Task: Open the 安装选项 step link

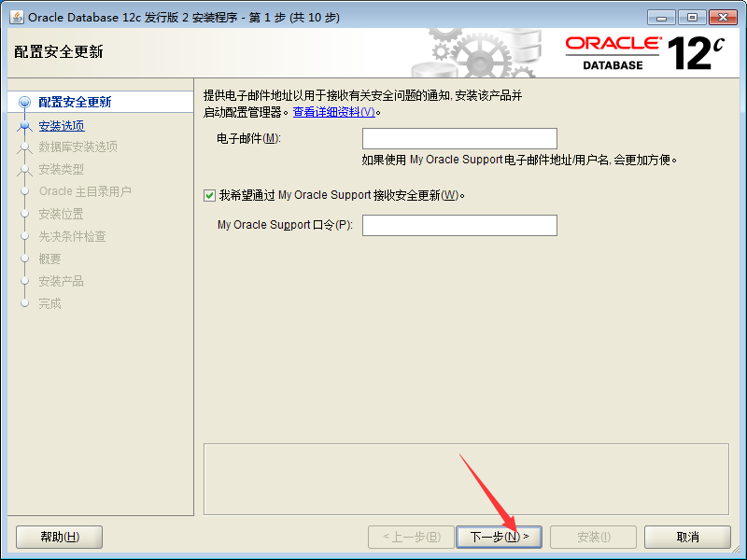Action: (62, 126)
